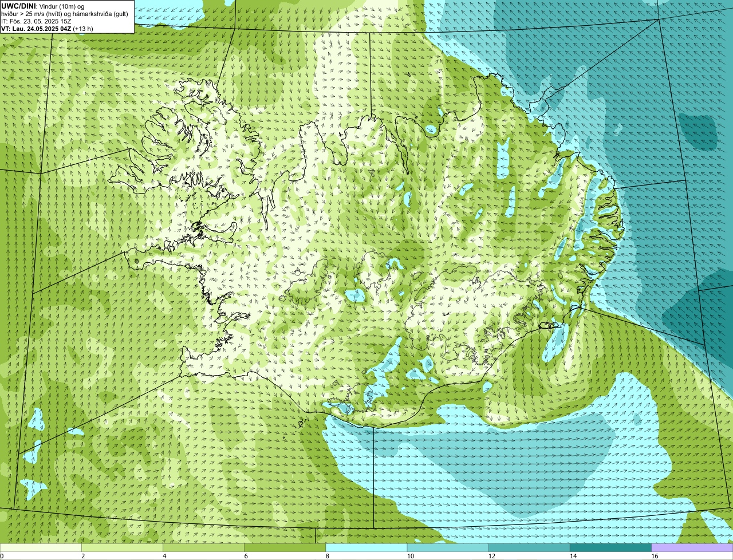Image resolution: width=733 pixels, height=560 pixels.
Task: Click the 'UWC/DINI: Vindur (10m) og' title line
Action: coord(43,6)
